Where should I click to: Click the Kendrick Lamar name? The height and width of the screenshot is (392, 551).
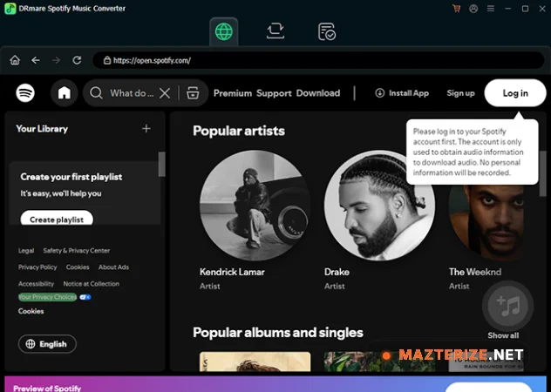pos(232,272)
